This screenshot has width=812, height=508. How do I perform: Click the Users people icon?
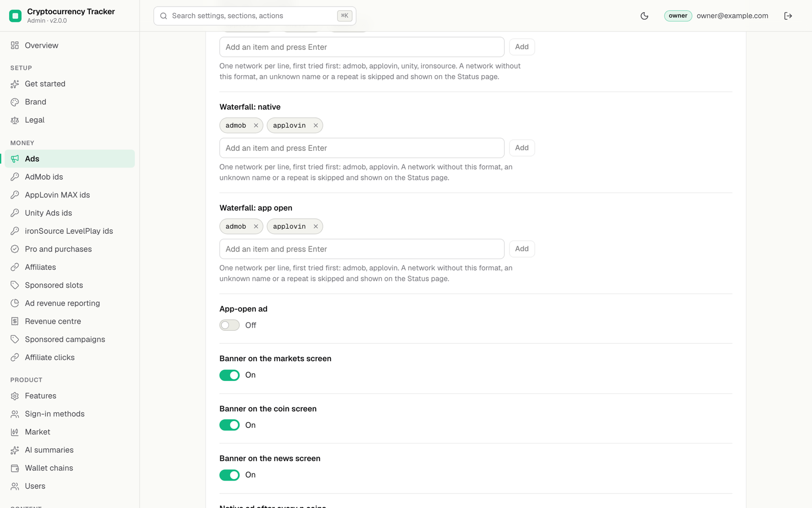tap(15, 486)
